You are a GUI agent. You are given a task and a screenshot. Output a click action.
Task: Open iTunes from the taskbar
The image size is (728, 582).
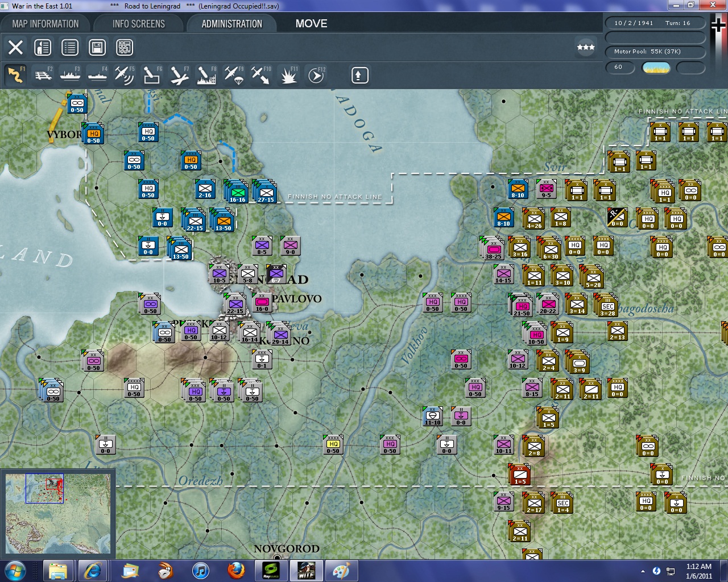tap(200, 571)
